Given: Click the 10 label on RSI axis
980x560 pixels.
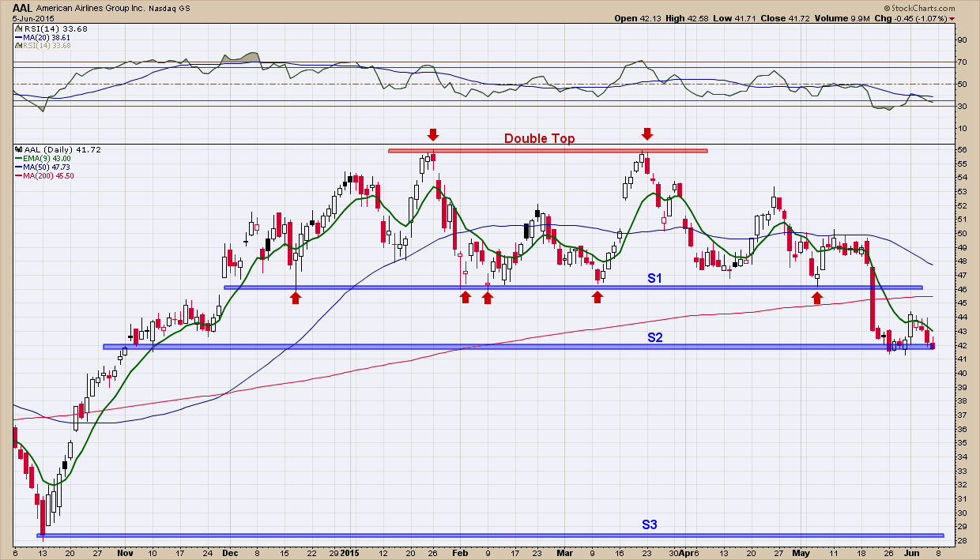Looking at the screenshot, I should click(962, 128).
